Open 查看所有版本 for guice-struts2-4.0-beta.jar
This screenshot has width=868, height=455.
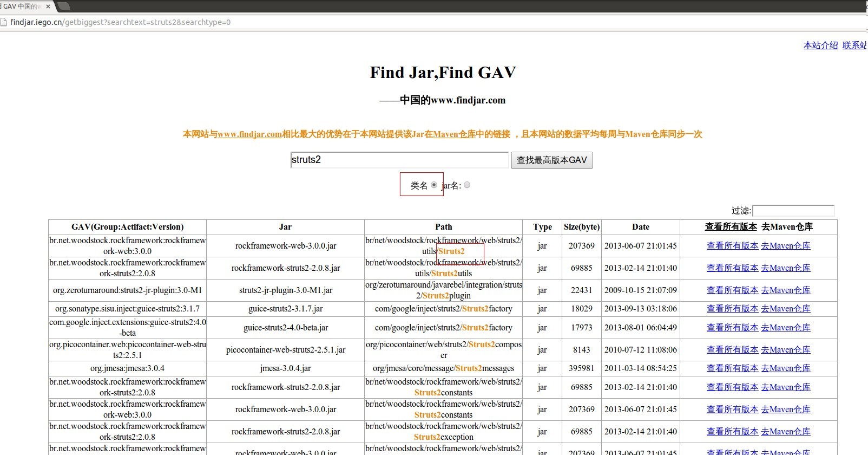pyautogui.click(x=733, y=328)
